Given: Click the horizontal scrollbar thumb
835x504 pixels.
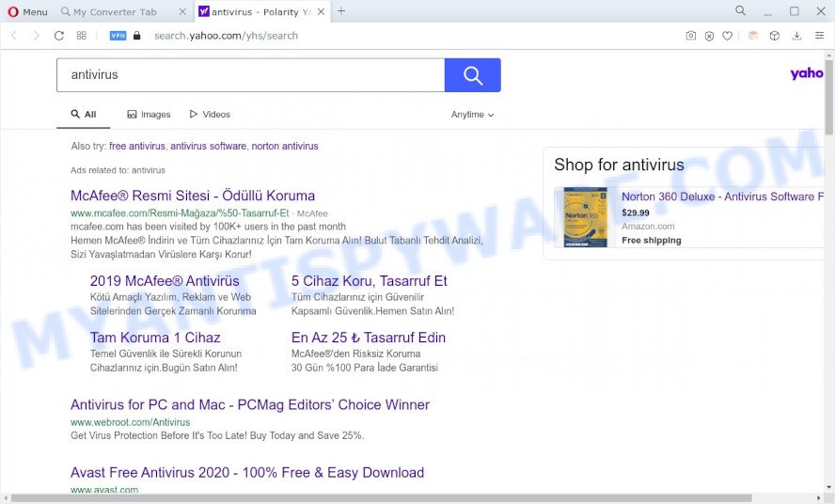Looking at the screenshot, I should coord(381,498).
